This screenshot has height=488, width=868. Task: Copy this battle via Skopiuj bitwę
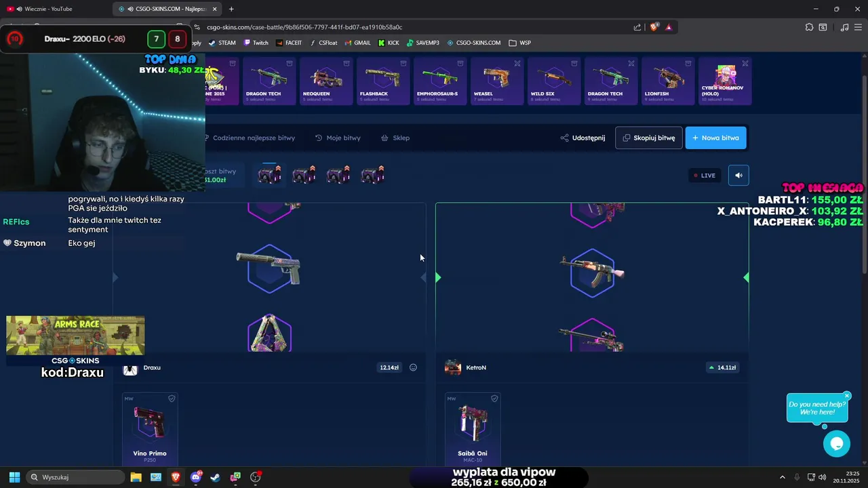649,138
